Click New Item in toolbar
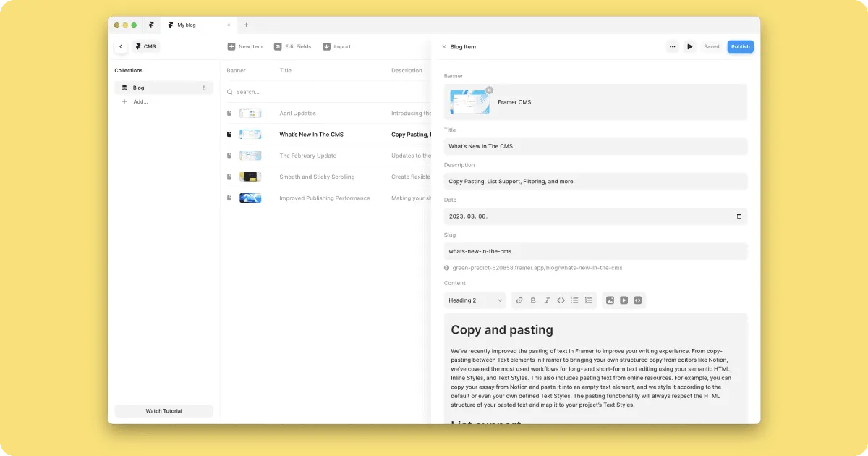The height and width of the screenshot is (456, 868). 244,46
